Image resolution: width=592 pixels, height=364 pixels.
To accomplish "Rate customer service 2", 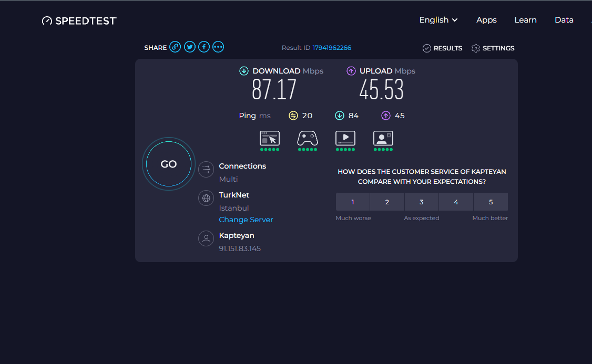I will pyautogui.click(x=387, y=202).
